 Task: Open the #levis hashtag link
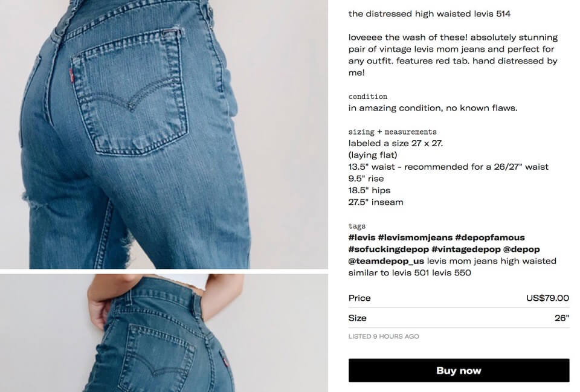(x=362, y=237)
